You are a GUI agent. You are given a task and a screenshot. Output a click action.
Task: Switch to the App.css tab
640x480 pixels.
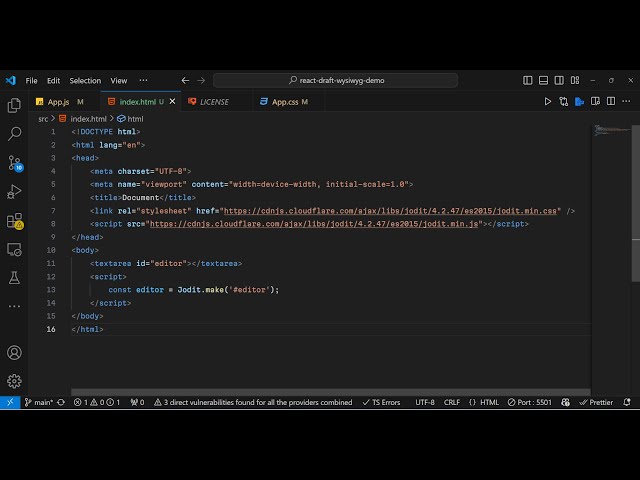pyautogui.click(x=285, y=101)
